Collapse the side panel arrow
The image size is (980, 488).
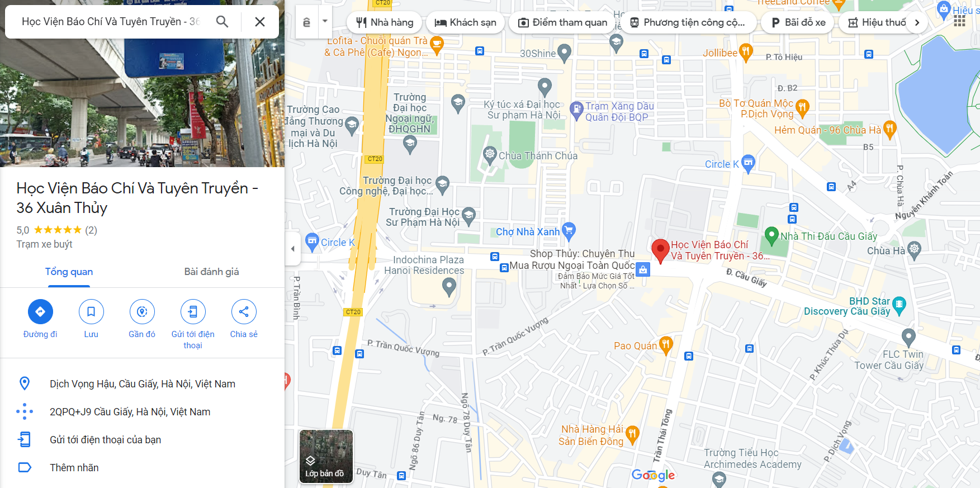(293, 249)
